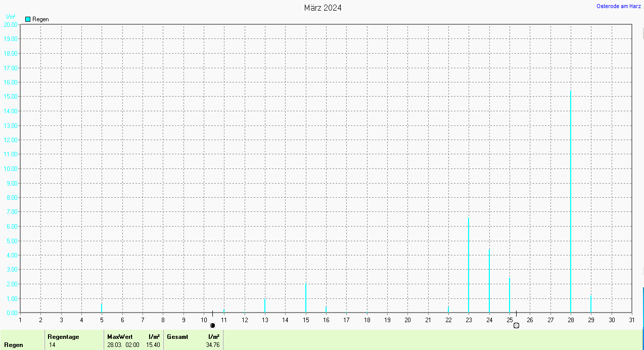Viewport: 644px width, 350px height.
Task: Click the 20.00 label on the y-axis
Action: coord(10,24)
